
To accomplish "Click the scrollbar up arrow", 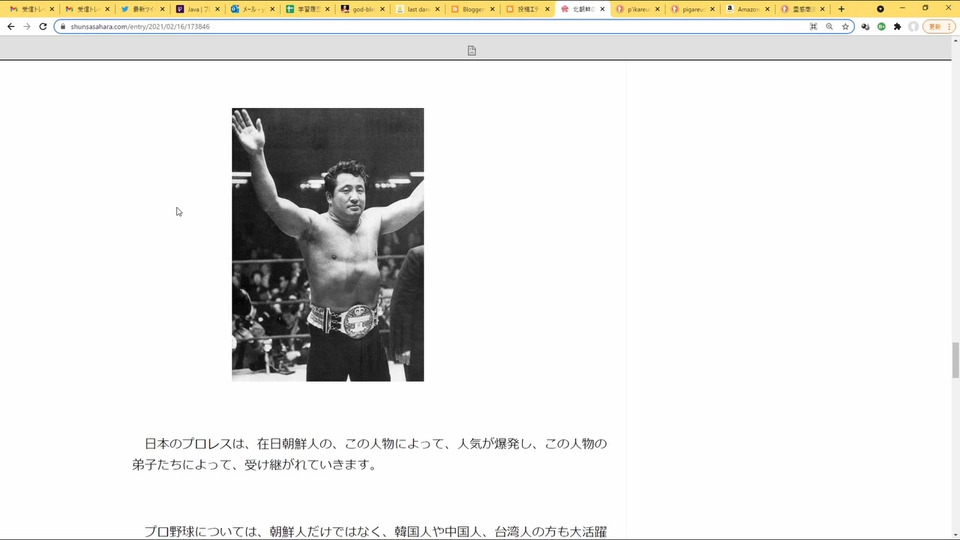I will click(955, 40).
